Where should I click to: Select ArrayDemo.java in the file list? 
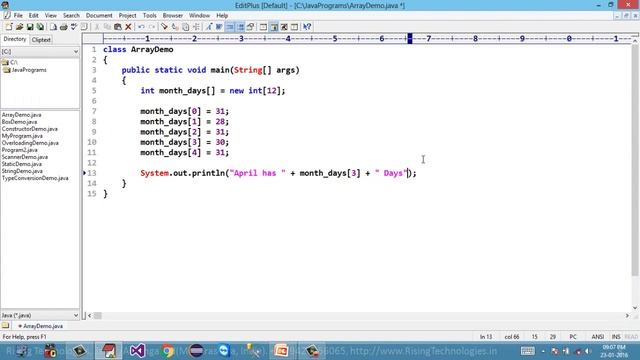[x=21, y=115]
